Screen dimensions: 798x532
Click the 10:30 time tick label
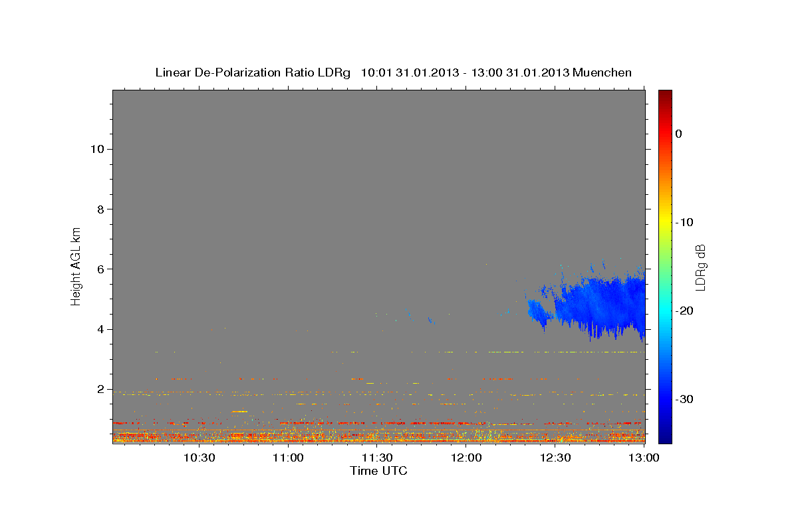(199, 458)
